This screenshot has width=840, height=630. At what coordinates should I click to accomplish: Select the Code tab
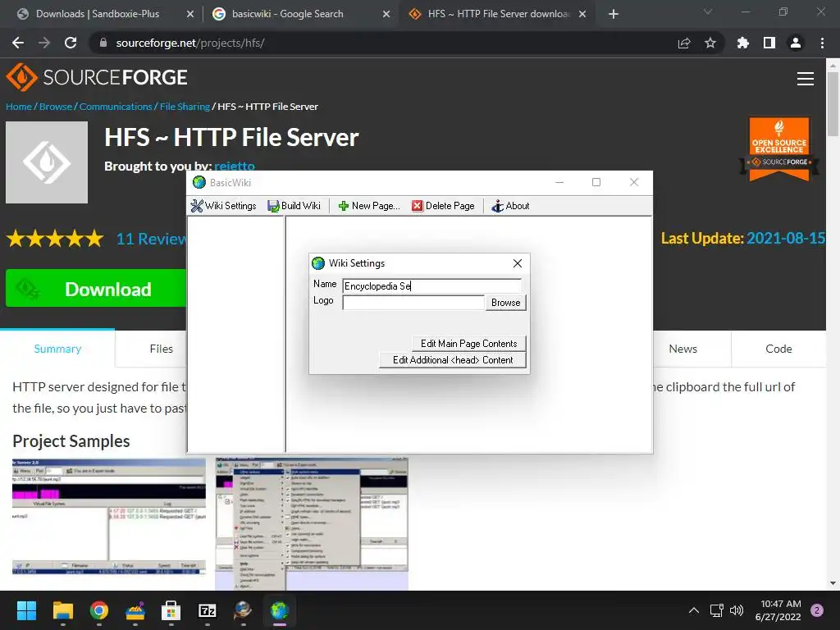pyautogui.click(x=778, y=349)
